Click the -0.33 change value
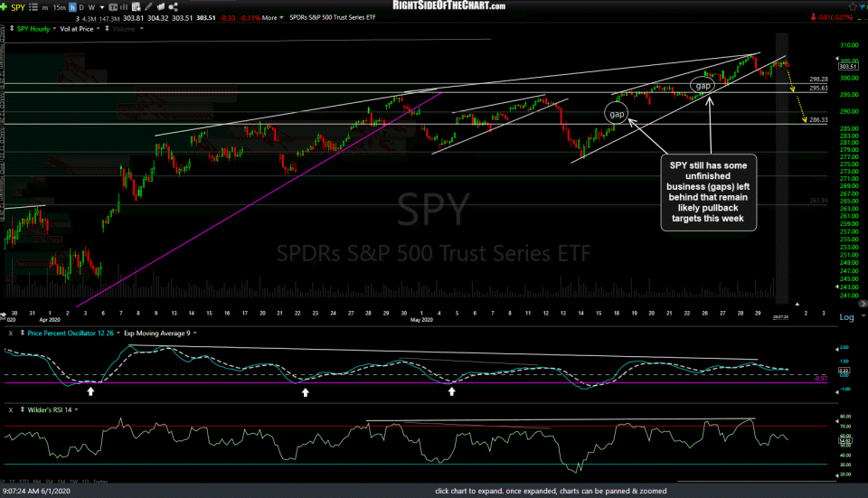Image resolution: width=868 pixels, height=498 pixels. pyautogui.click(x=228, y=18)
